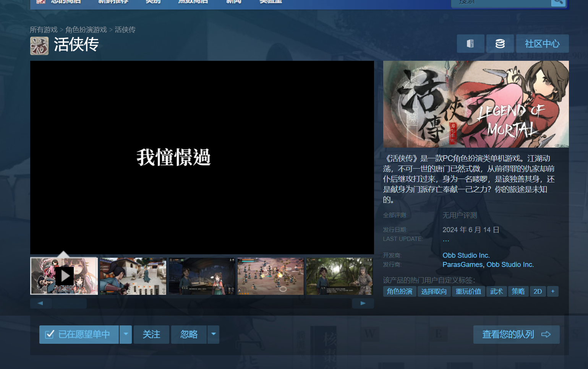View your queue via 查看您的队列
The height and width of the screenshot is (369, 588).
[516, 335]
